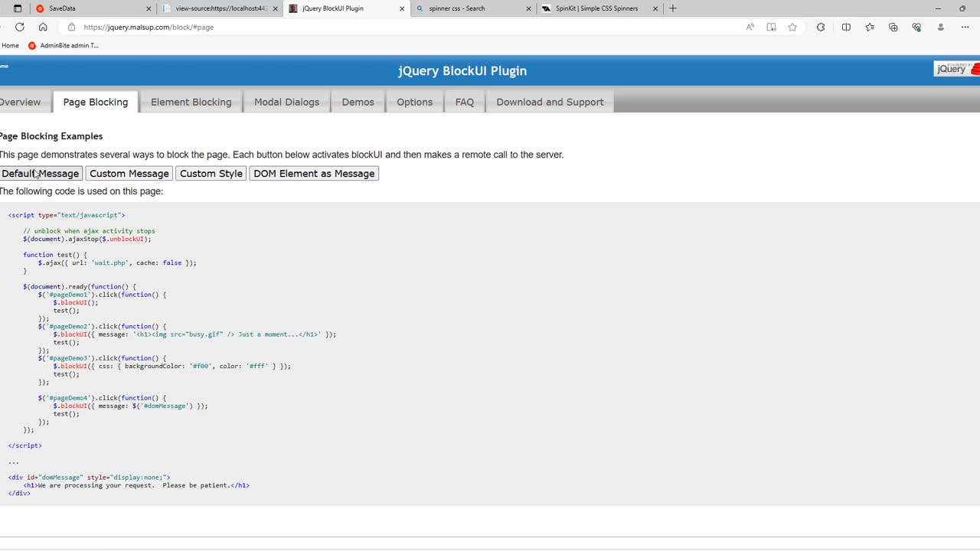The height and width of the screenshot is (551, 980).
Task: Toggle Split screen icon
Action: point(846,27)
